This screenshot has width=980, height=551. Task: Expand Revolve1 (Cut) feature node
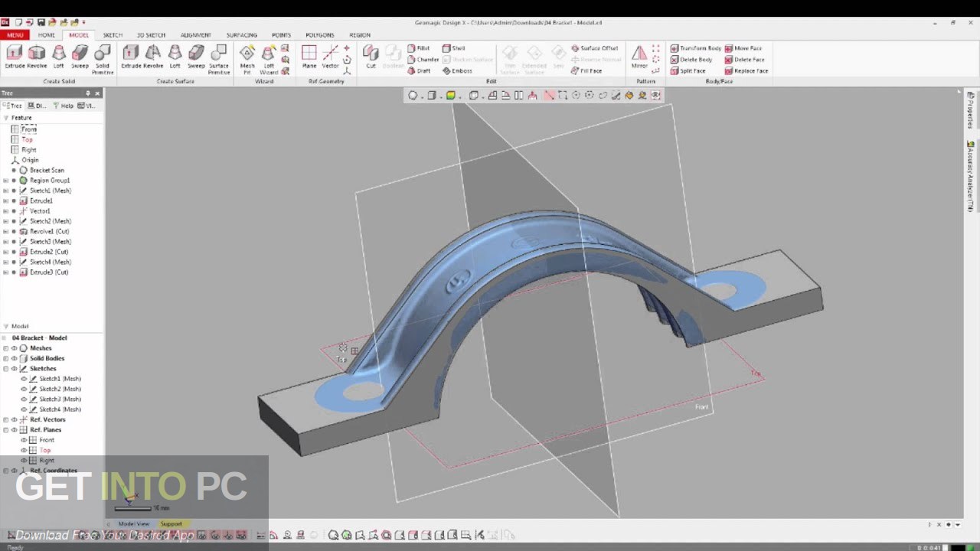tap(5, 231)
